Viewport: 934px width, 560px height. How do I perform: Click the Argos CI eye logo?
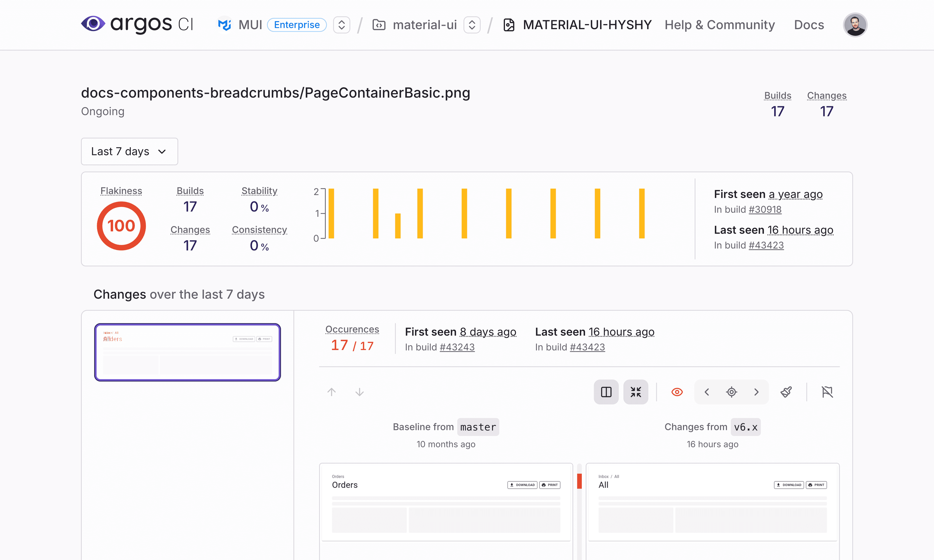click(93, 24)
